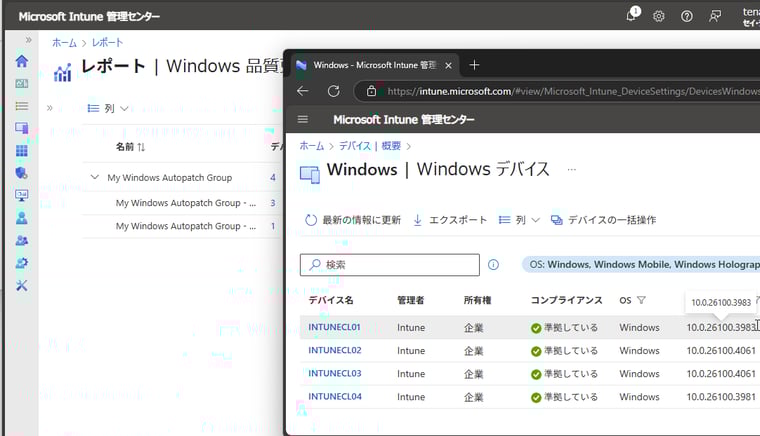Screen dimensions: 760x436
Task: Open Reports monitor icon in sidebar
Action: point(22,195)
